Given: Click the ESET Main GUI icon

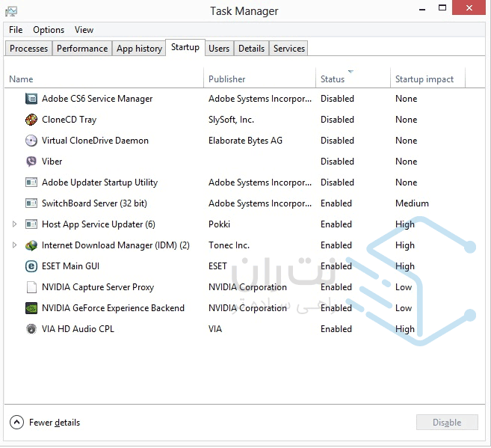Looking at the screenshot, I should point(31,266).
